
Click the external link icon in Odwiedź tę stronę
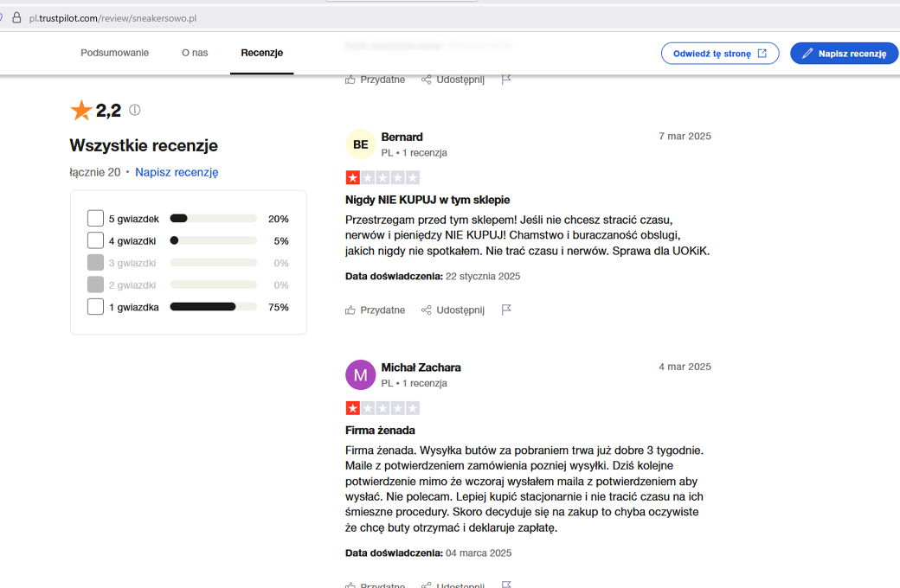click(x=762, y=54)
